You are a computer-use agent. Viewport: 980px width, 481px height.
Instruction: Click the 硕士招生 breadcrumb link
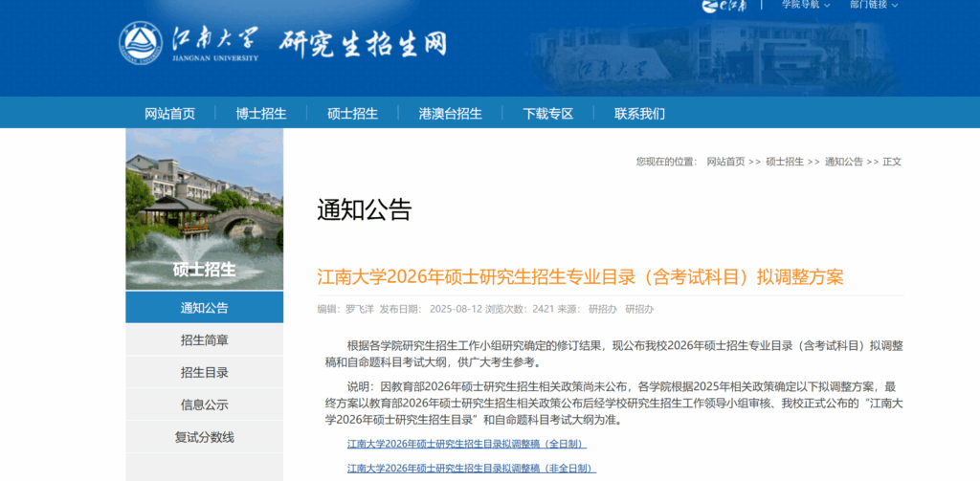click(785, 162)
